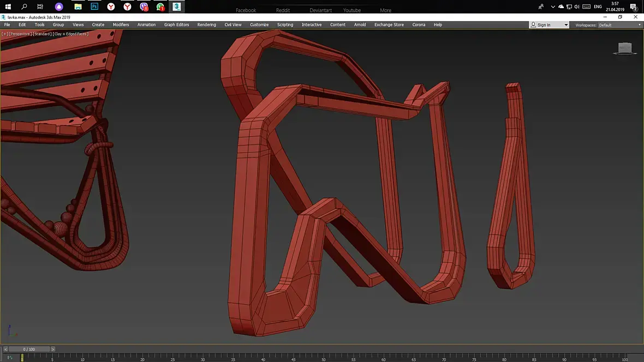Image resolution: width=644 pixels, height=362 pixels.
Task: Click frame 50 on the timeline track
Action: [323, 357]
